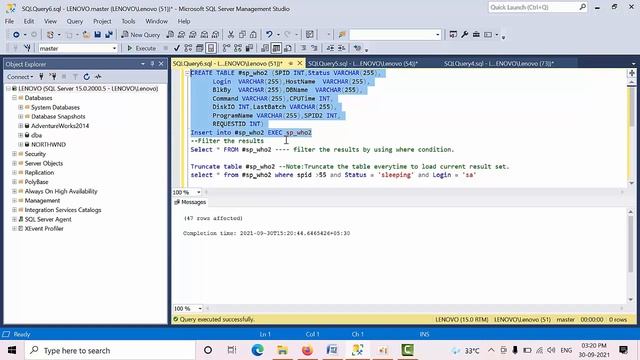
Task: Click Display Estimated Execution Plan icon
Action: pos(188,48)
